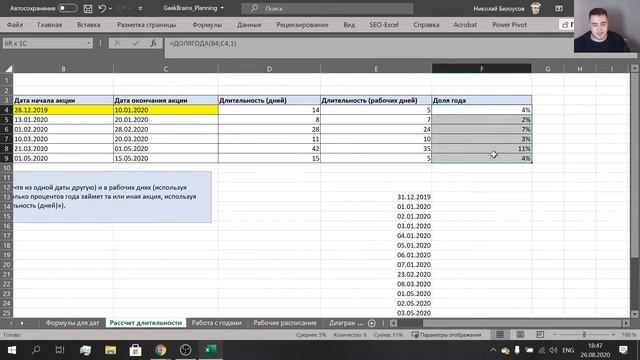This screenshot has height=360, width=640.
Task: Open File Explorer from the taskbar
Action: pos(111,350)
